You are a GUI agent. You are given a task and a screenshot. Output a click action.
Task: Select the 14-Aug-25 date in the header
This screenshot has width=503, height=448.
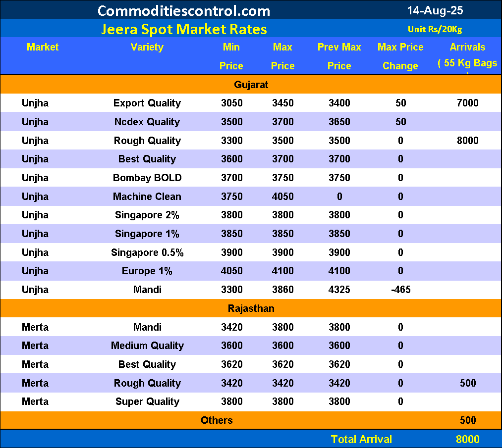click(x=435, y=10)
